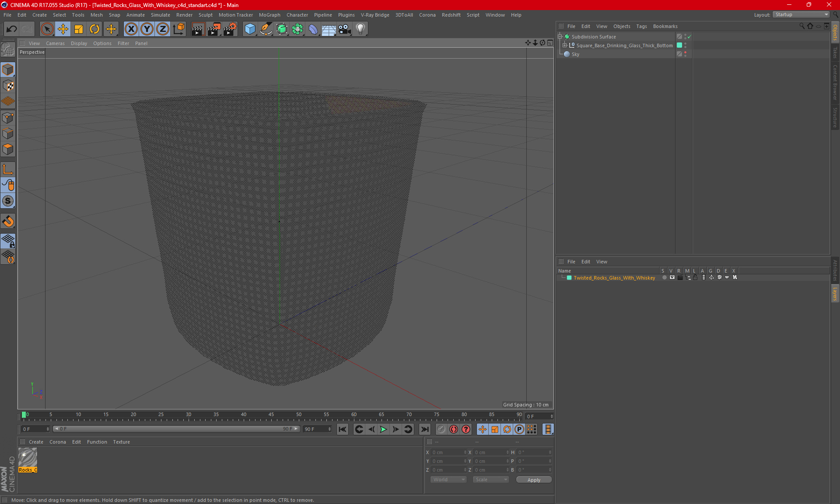This screenshot has height=504, width=840.
Task: Toggle the Locked Workplane icon
Action: tap(8, 241)
